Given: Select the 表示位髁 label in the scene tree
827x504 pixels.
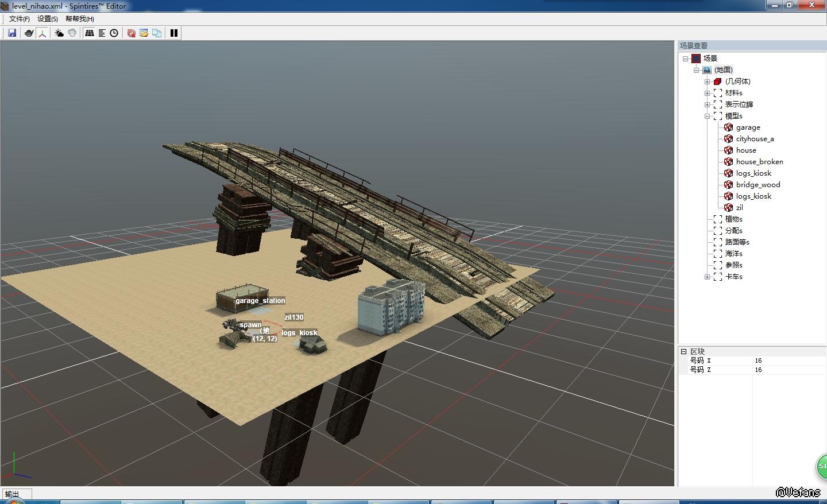Looking at the screenshot, I should click(739, 104).
